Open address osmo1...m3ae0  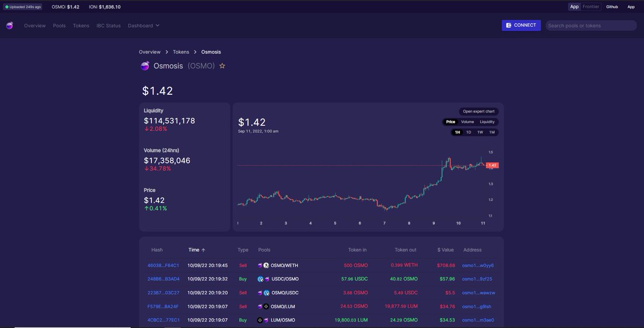478,320
